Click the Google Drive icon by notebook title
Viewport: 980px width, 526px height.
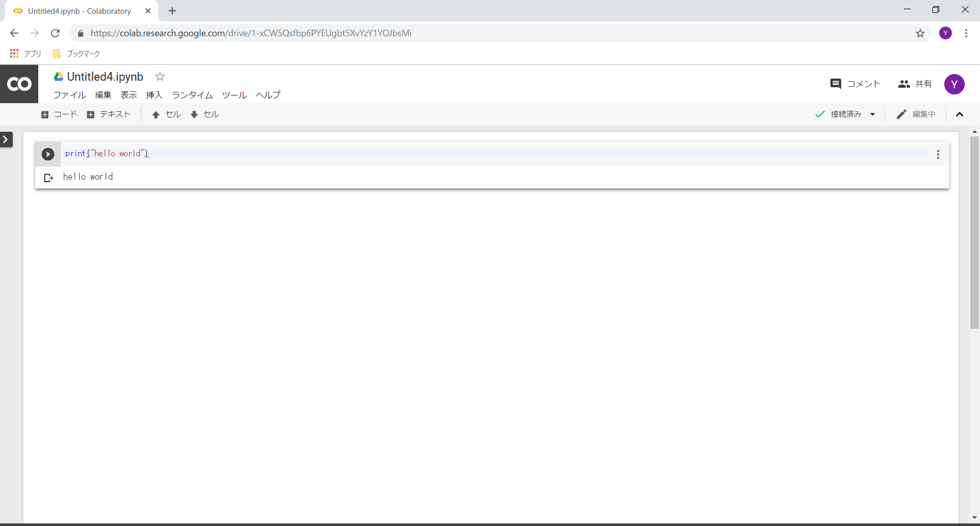(x=59, y=77)
